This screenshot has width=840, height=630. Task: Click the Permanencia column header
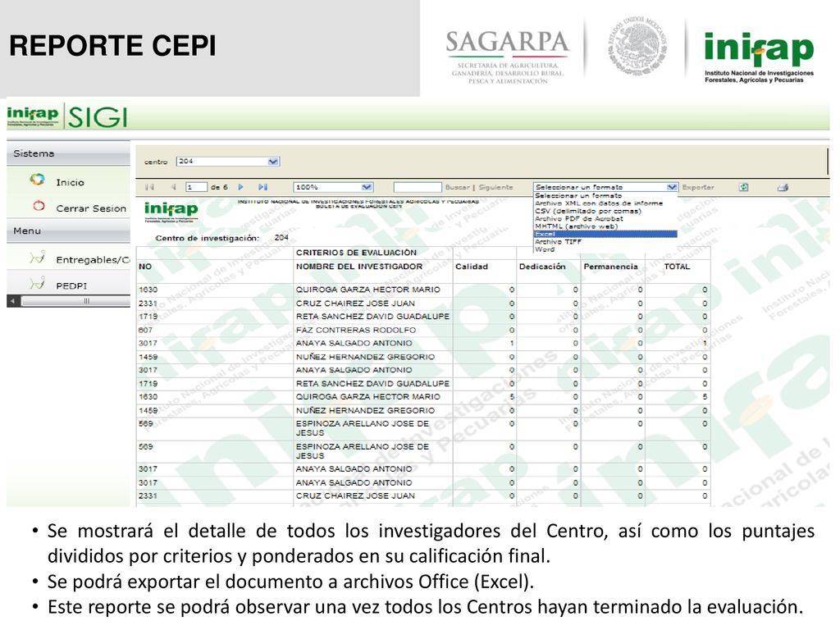tap(610, 267)
